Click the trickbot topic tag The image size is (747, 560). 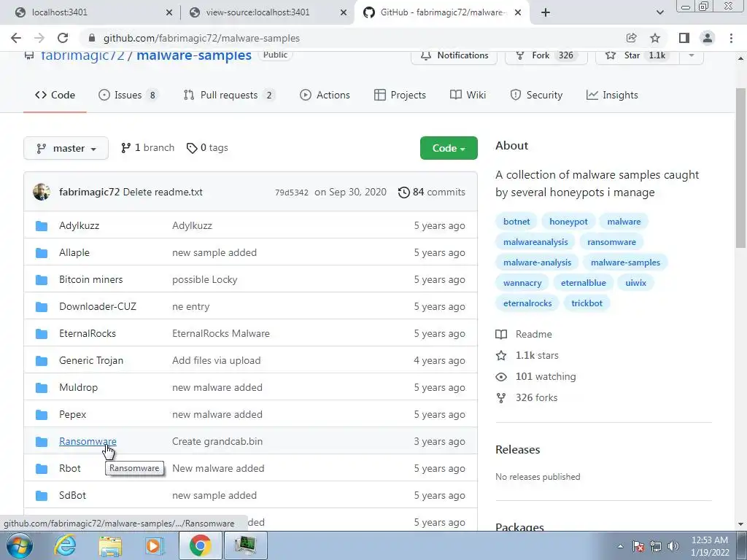(x=587, y=303)
